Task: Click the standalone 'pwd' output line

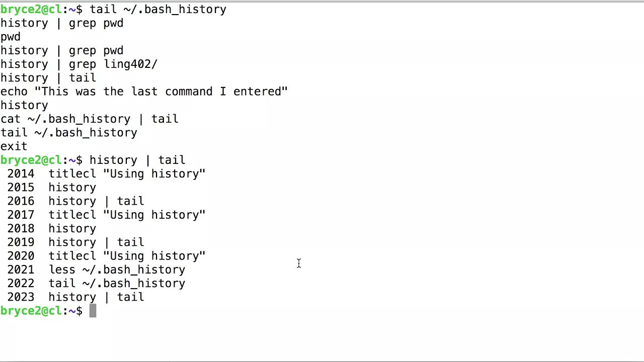Action: pos(11,37)
